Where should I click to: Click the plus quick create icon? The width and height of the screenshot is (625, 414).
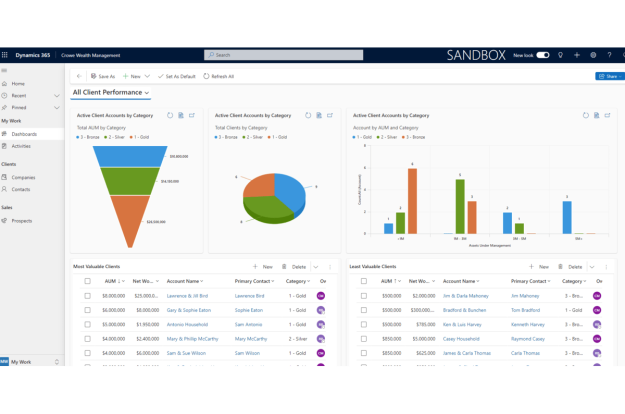tap(577, 55)
